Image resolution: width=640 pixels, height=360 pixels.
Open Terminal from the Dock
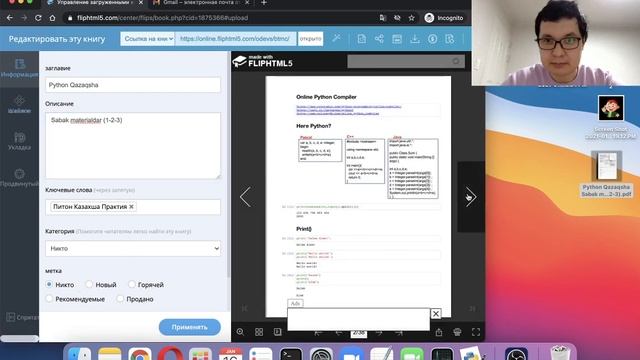click(x=291, y=353)
